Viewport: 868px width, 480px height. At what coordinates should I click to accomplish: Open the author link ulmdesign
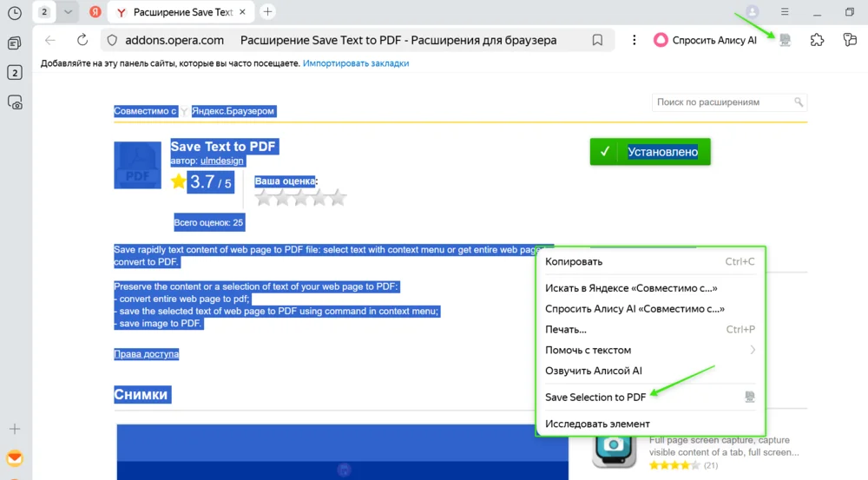coord(221,161)
